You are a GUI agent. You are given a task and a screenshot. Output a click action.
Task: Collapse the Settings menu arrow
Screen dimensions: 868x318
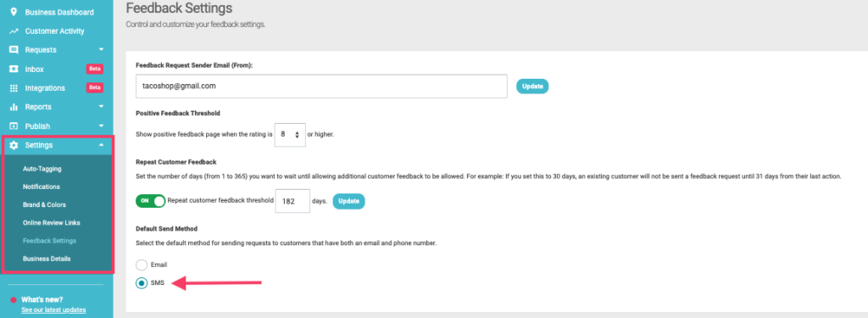(102, 145)
